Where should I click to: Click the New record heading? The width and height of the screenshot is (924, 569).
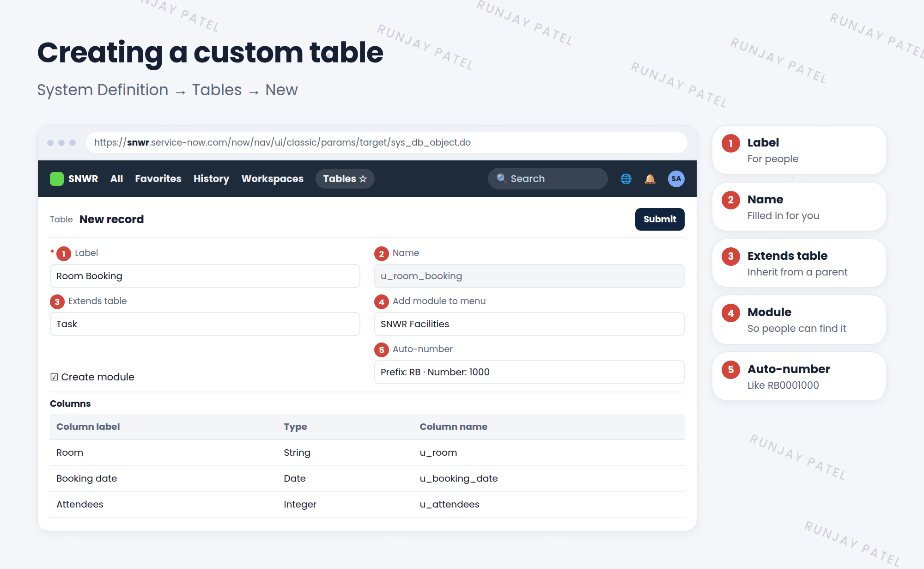pyautogui.click(x=111, y=219)
